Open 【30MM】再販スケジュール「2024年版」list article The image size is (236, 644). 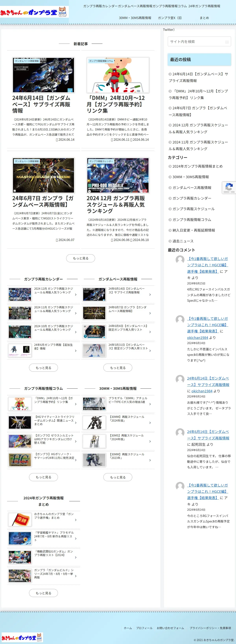click(118, 423)
